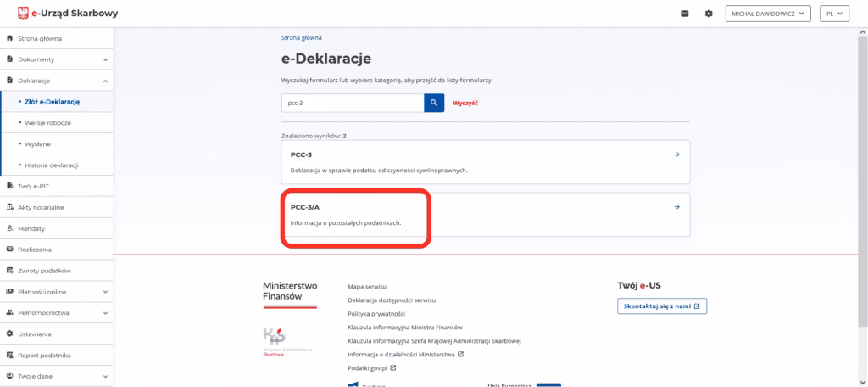Open Historia deklaracji submenu item

[57, 165]
